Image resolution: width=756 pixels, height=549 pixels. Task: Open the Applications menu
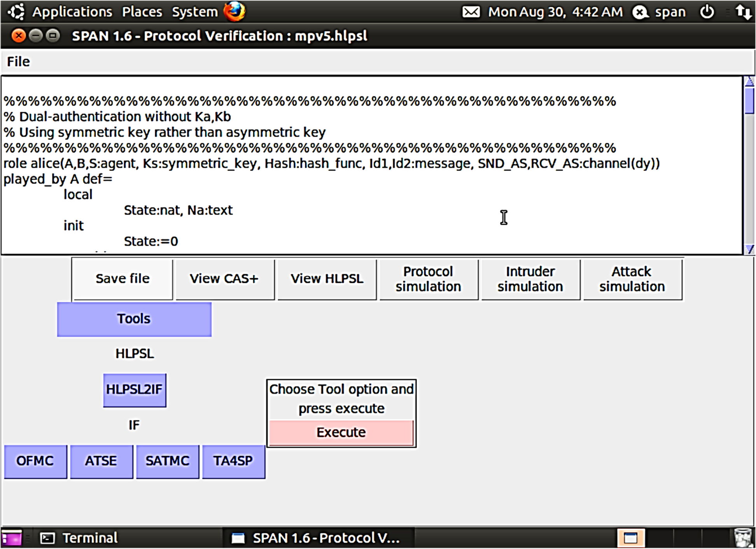pyautogui.click(x=72, y=12)
